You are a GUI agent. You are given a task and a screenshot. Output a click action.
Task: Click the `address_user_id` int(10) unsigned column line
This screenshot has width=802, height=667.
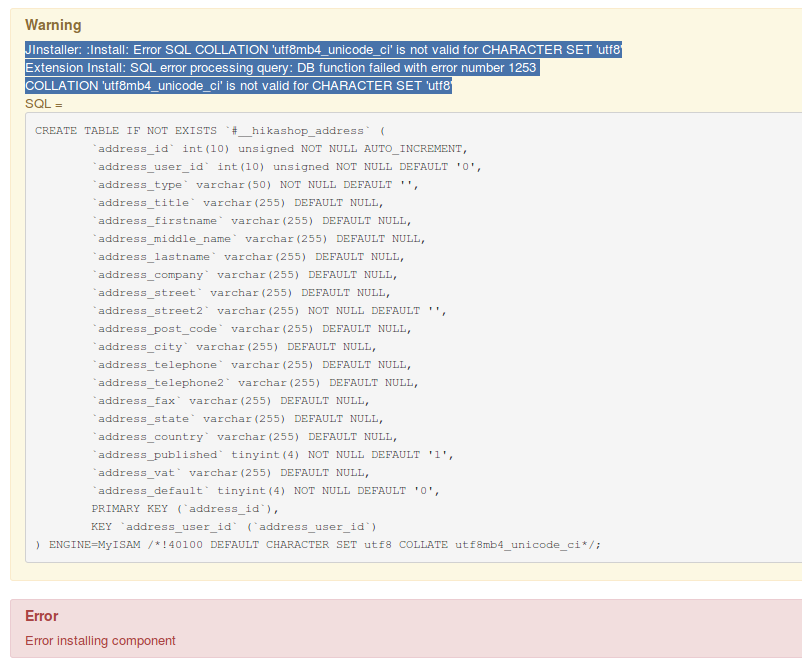pyautogui.click(x=286, y=167)
